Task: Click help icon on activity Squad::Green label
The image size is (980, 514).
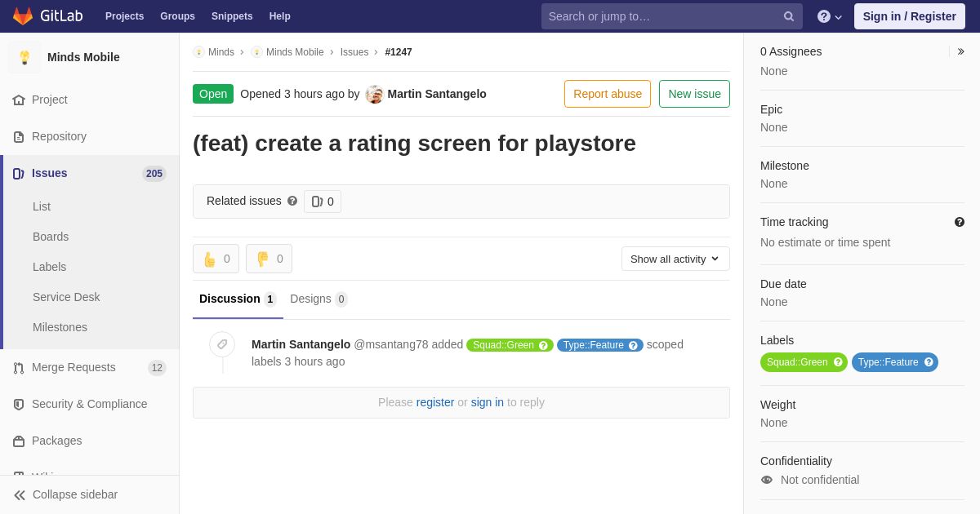Action: click(x=543, y=345)
